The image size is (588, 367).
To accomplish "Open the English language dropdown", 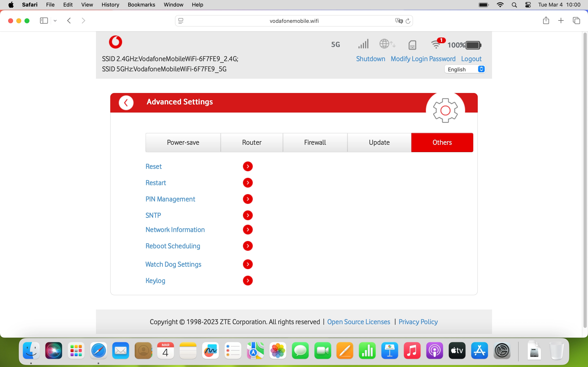I will click(x=465, y=69).
